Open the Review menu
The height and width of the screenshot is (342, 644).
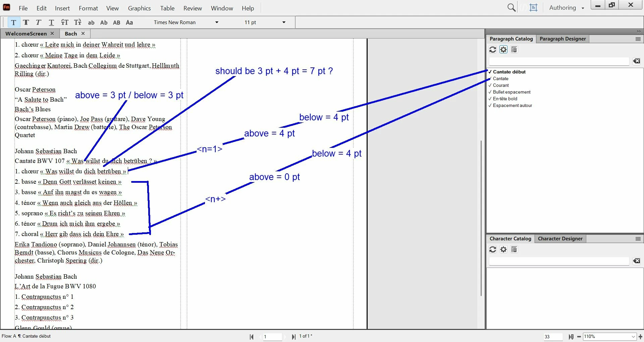point(193,8)
